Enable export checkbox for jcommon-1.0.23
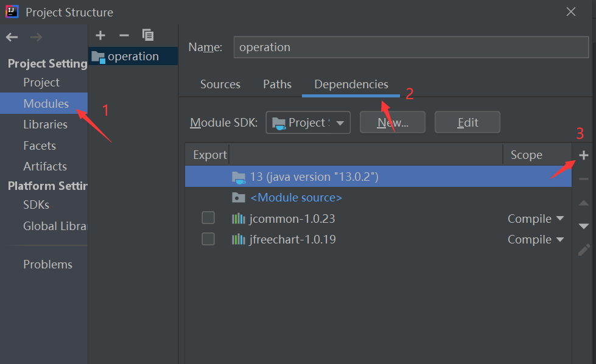 (208, 219)
